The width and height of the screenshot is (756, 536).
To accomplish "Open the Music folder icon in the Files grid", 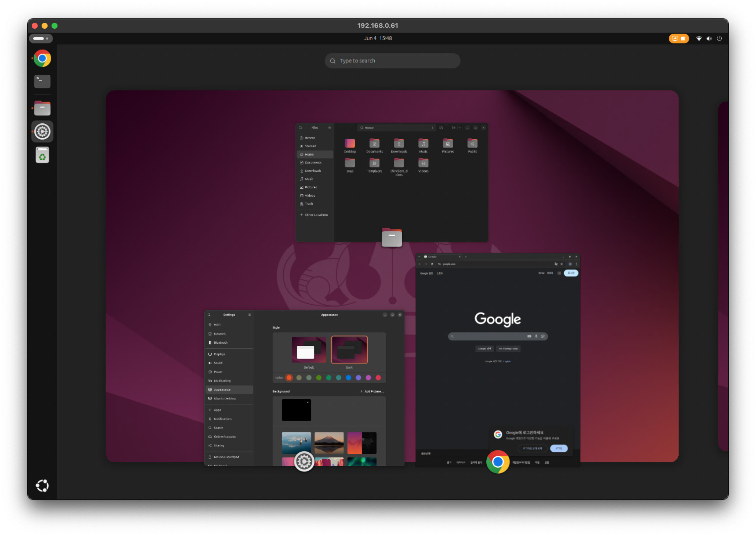I will (x=423, y=146).
